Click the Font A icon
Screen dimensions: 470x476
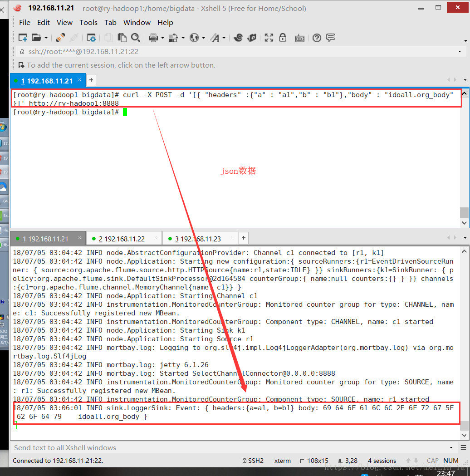pyautogui.click(x=215, y=38)
